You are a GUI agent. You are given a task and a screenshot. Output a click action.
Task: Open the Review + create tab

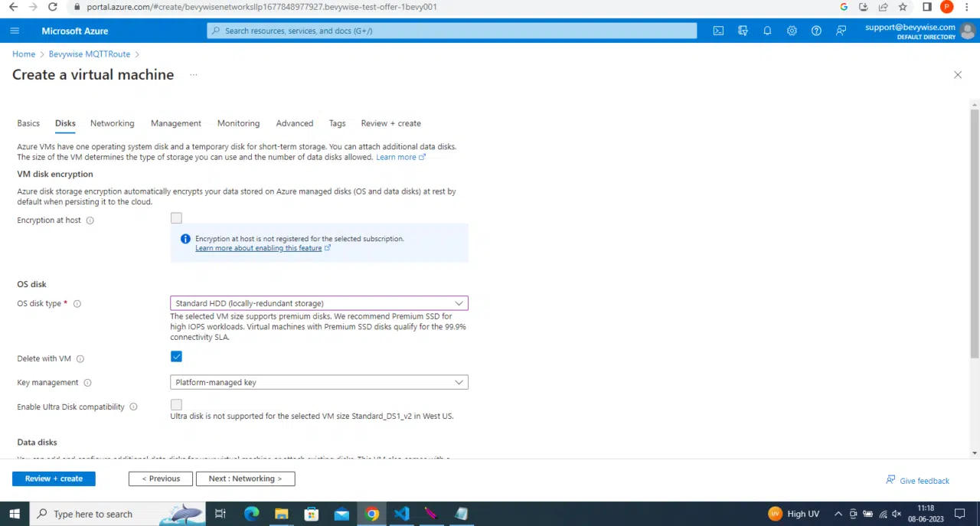(390, 123)
